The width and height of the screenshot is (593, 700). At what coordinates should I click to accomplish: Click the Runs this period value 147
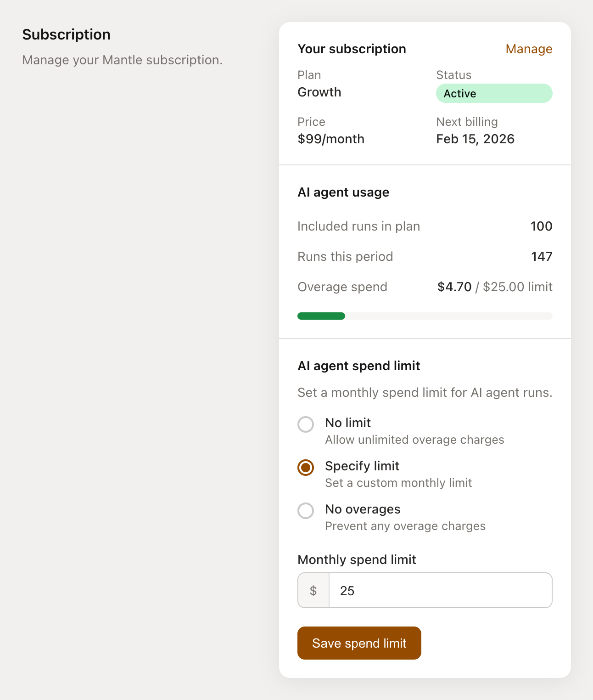[x=542, y=256]
